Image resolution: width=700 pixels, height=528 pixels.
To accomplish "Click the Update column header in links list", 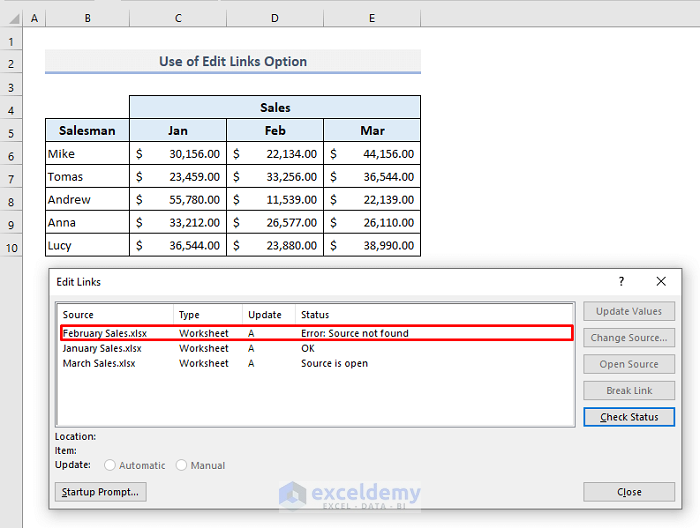I will coord(269,315).
